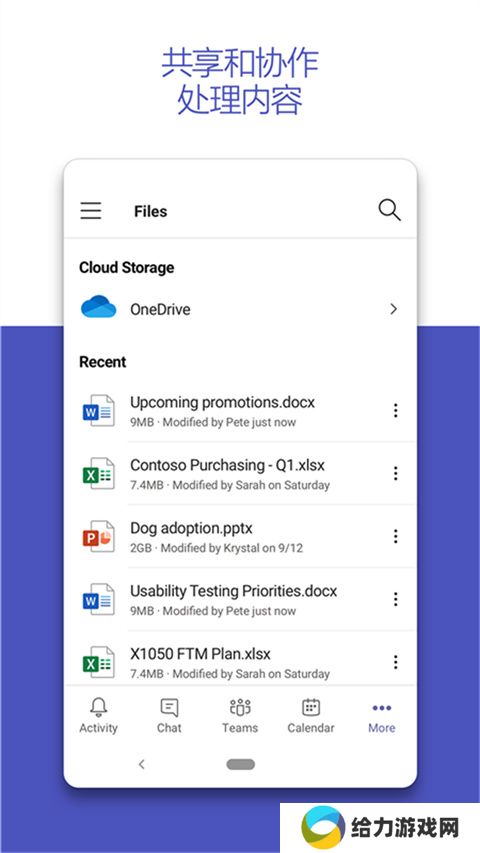The image size is (480, 853).
Task: Switch to the Chat tab
Action: (x=169, y=716)
